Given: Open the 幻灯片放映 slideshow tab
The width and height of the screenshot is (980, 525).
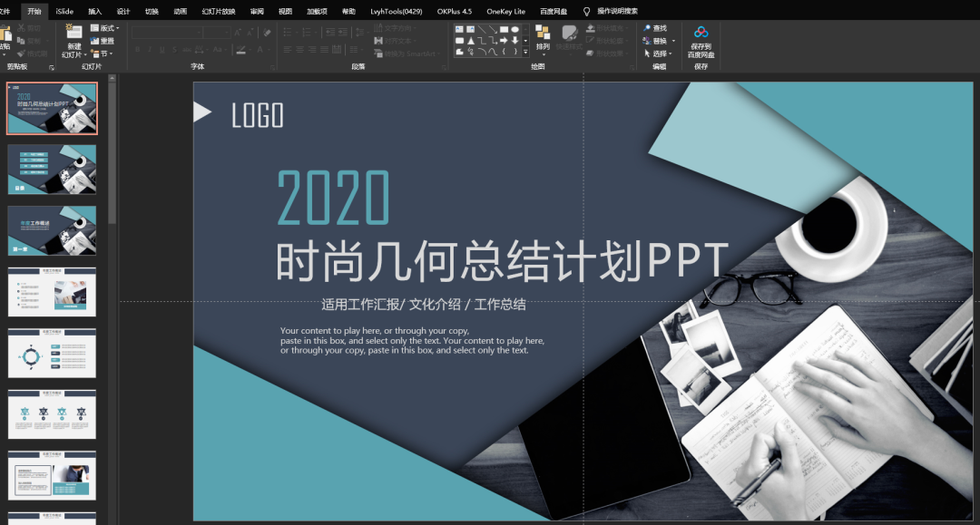Looking at the screenshot, I should click(x=218, y=11).
